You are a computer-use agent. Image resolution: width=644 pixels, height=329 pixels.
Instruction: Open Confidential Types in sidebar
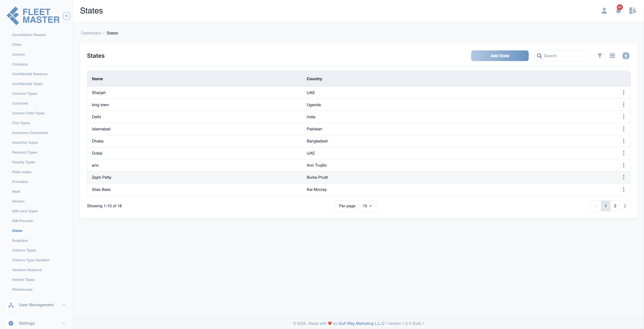tap(28, 84)
